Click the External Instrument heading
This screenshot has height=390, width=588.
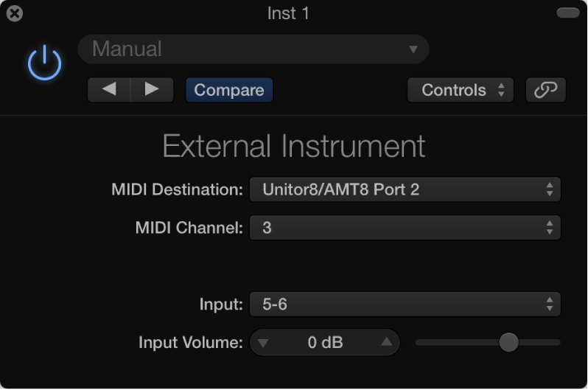pyautogui.click(x=293, y=146)
